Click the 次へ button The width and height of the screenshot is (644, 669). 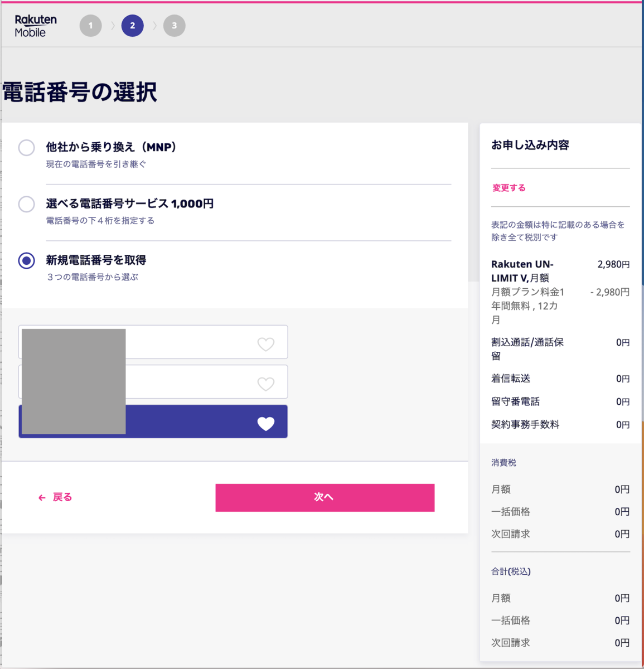coord(325,497)
